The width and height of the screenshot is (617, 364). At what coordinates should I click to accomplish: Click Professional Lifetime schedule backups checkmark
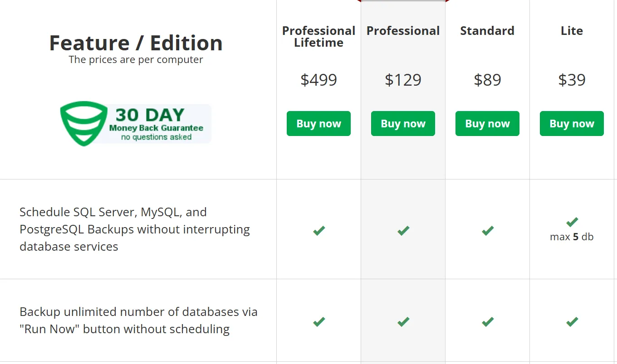[x=319, y=231]
